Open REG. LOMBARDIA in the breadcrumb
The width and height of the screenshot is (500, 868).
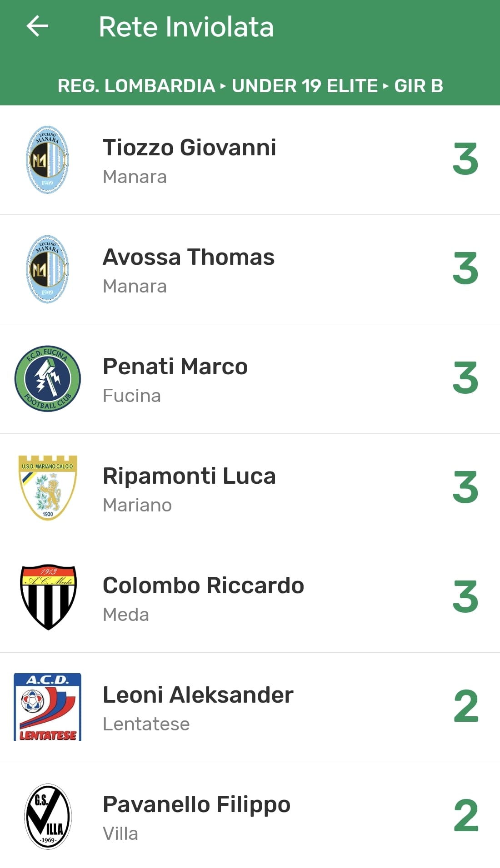click(x=136, y=86)
